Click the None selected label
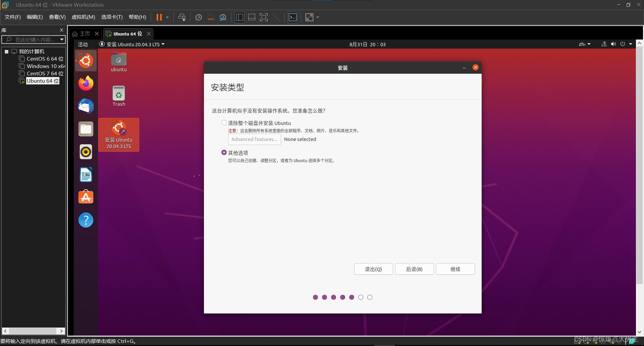This screenshot has height=346, width=644. (300, 139)
